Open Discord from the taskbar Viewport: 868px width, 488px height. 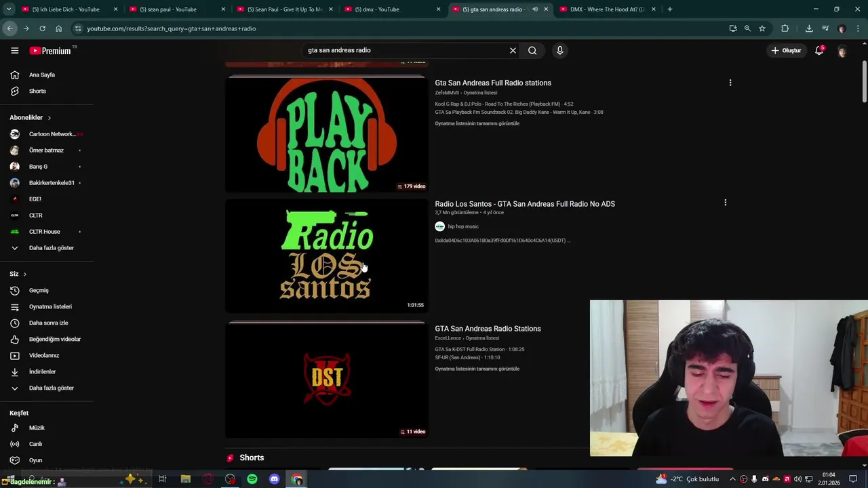(x=274, y=479)
